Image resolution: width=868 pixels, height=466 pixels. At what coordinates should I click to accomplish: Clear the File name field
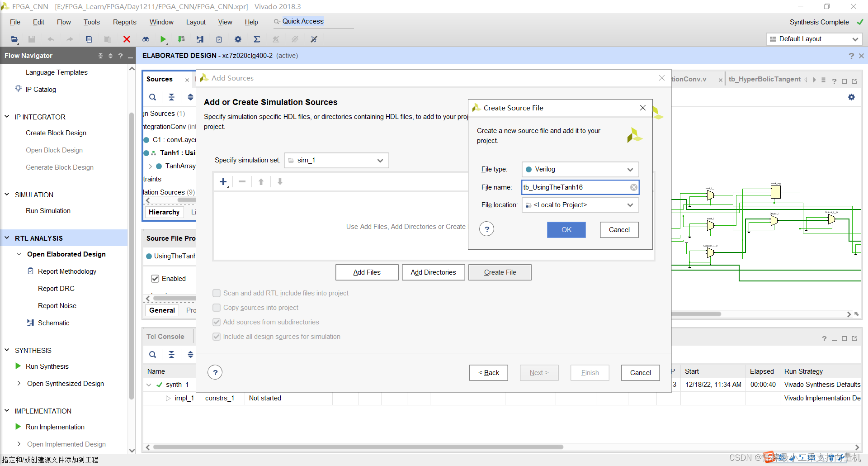coord(634,187)
